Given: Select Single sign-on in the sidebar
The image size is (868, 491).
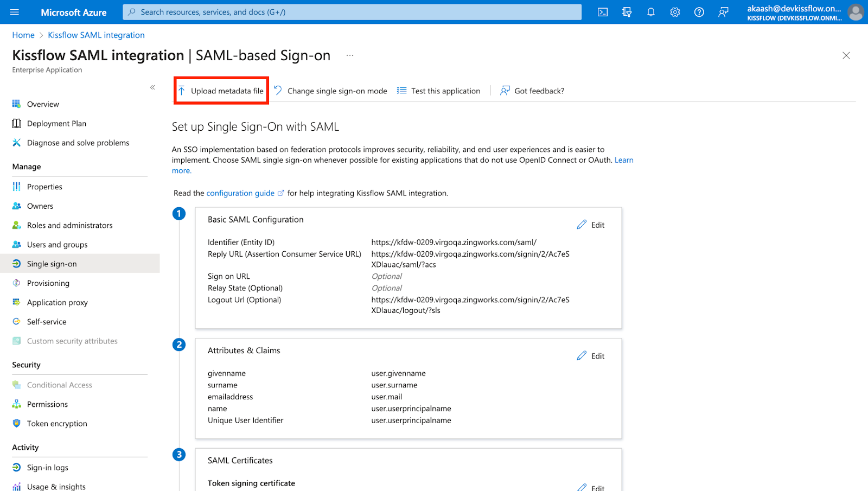Looking at the screenshot, I should [x=53, y=263].
